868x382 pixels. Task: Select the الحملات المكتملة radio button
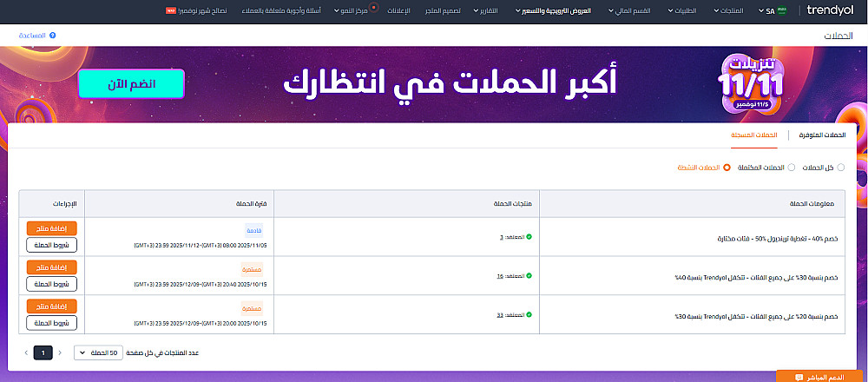(x=792, y=168)
